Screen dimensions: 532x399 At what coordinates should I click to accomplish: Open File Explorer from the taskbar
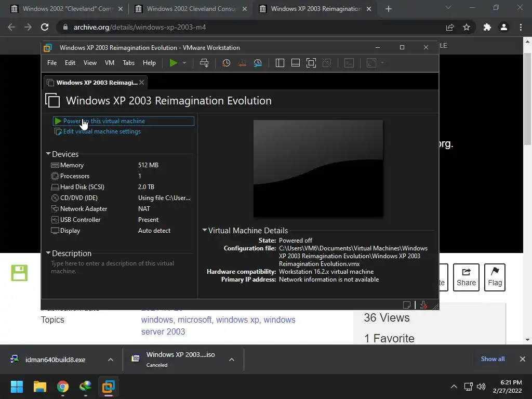[39, 387]
